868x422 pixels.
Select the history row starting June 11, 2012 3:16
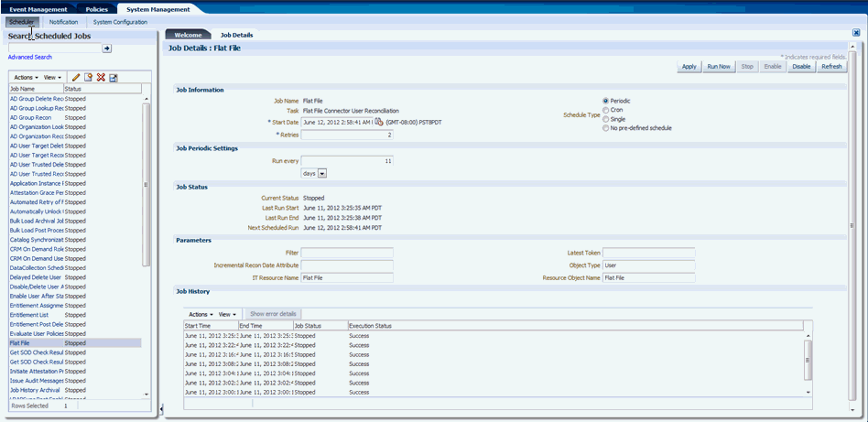[494, 354]
